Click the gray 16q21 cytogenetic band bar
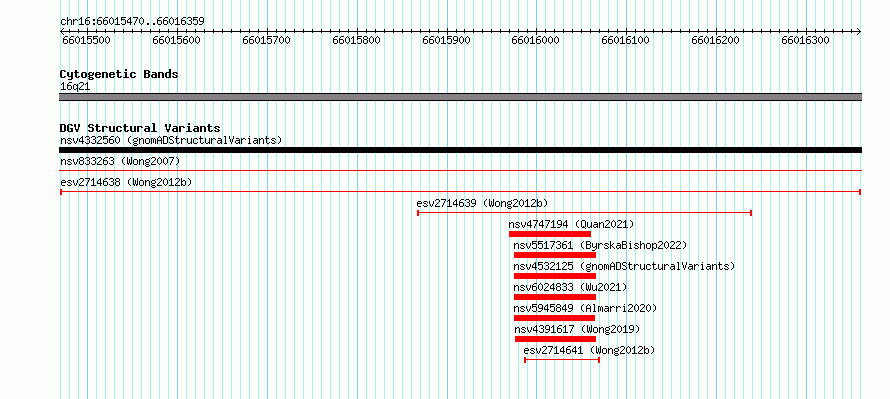The width and height of the screenshot is (890, 399). click(x=460, y=97)
